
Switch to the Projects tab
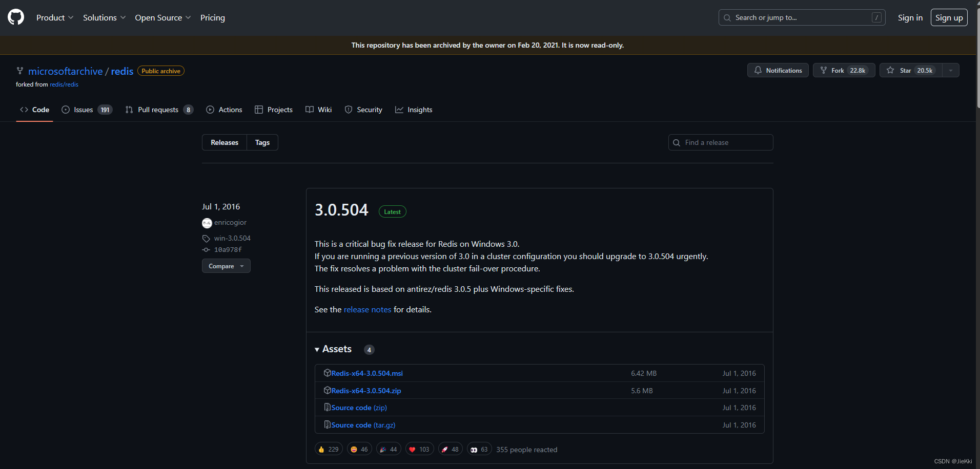[274, 110]
